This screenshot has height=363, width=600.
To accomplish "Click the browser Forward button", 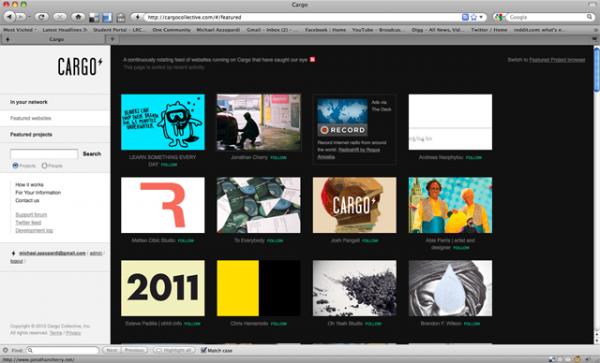I will click(21, 17).
